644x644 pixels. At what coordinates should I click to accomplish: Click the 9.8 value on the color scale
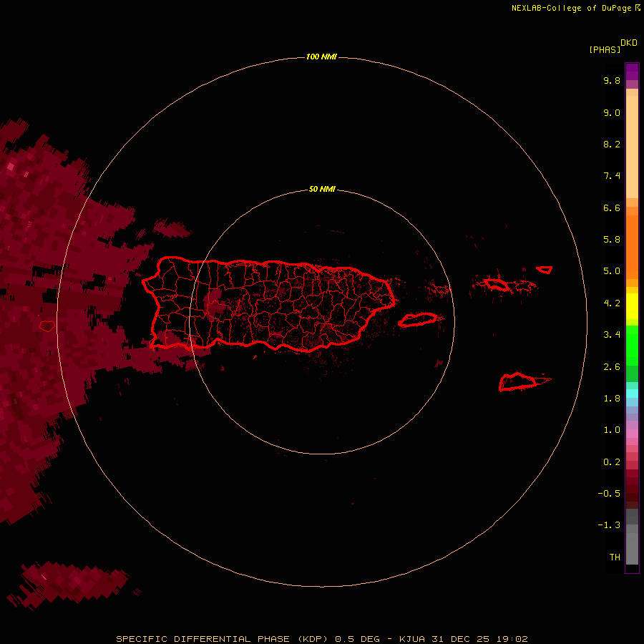click(x=612, y=80)
